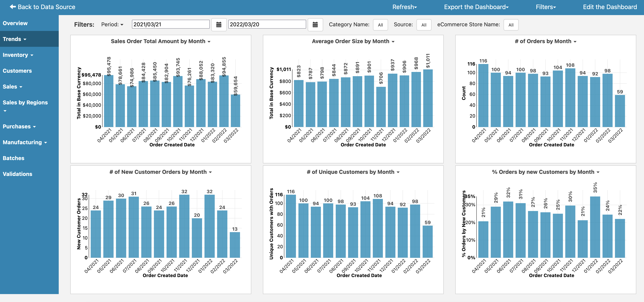Select the Overview tab
The height and width of the screenshot is (302, 644).
pyautogui.click(x=16, y=23)
